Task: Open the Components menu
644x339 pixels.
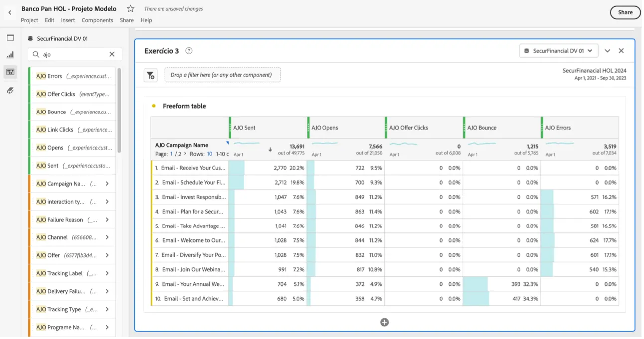Action: [x=97, y=20]
